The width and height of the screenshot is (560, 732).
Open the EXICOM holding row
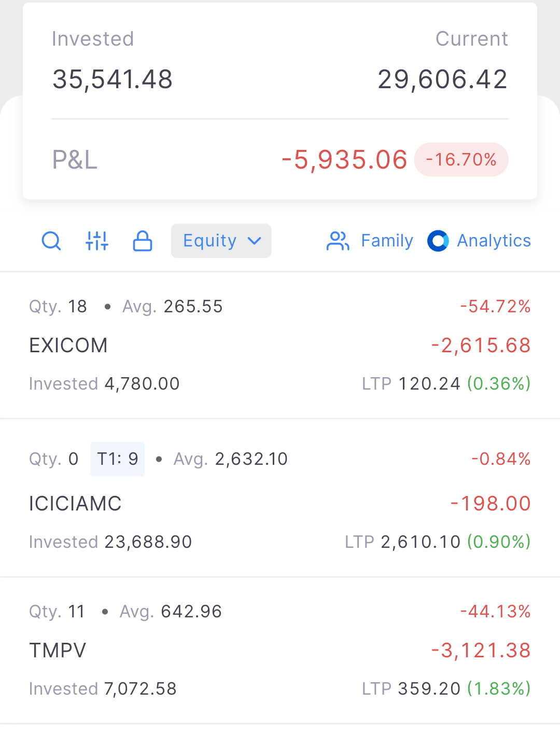[x=68, y=346]
